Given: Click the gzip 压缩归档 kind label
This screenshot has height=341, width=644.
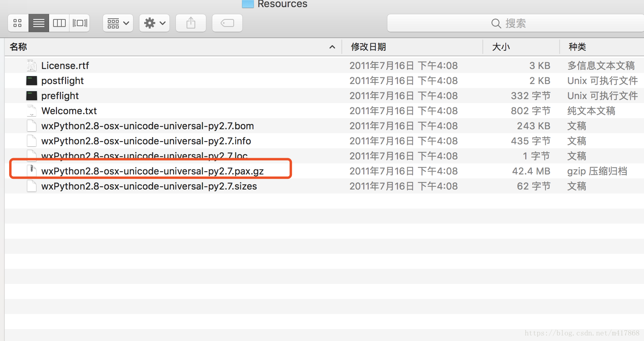Looking at the screenshot, I should [597, 171].
